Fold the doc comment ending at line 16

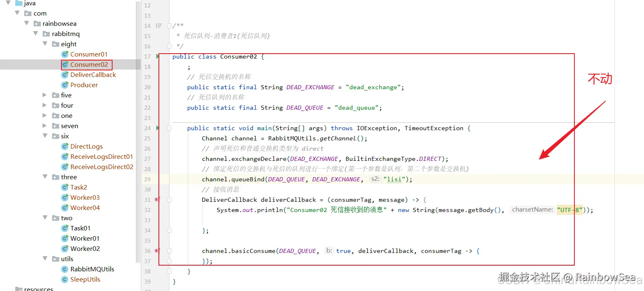coord(169,46)
